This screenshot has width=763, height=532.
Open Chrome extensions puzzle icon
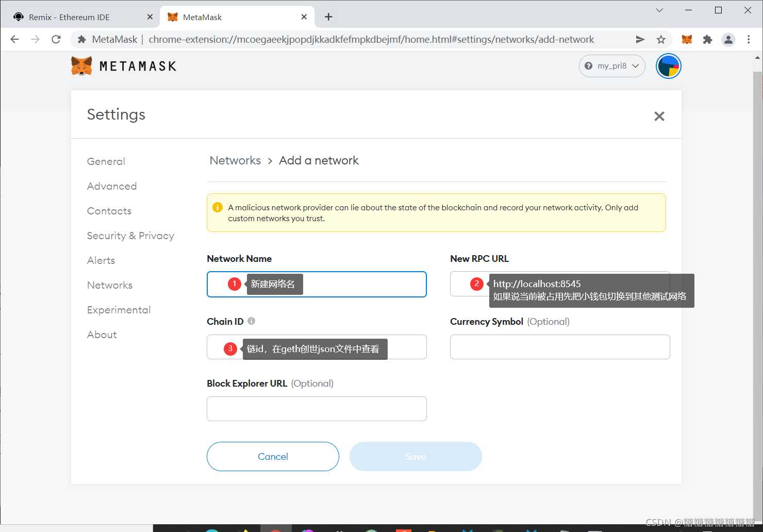click(x=707, y=39)
